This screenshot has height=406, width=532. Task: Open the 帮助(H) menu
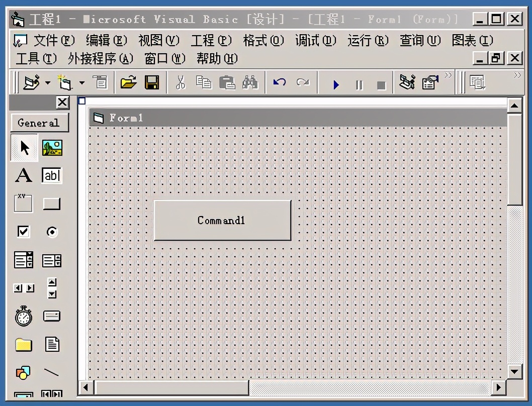[x=217, y=59]
